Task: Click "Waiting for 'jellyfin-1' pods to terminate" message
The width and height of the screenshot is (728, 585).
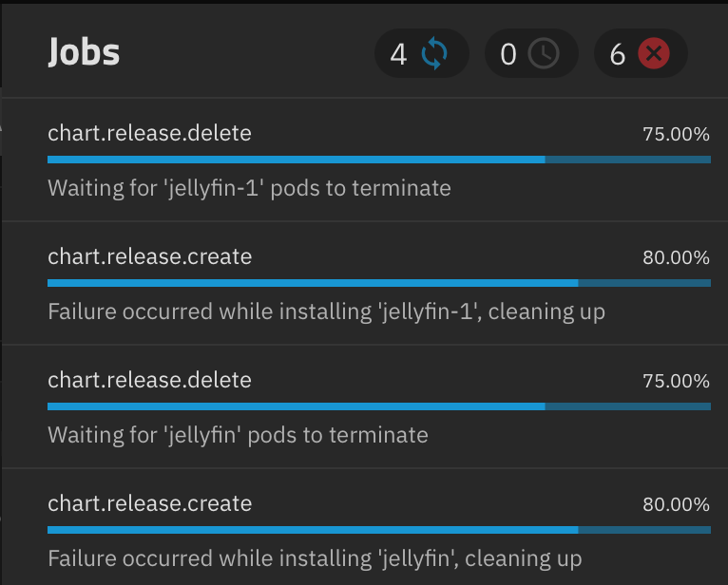Action: 249,188
